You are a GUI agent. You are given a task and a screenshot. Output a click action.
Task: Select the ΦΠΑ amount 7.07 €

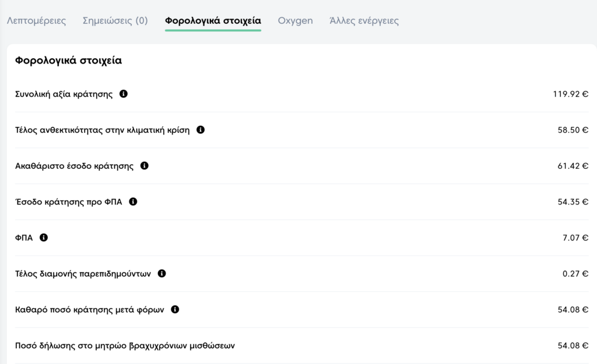575,238
